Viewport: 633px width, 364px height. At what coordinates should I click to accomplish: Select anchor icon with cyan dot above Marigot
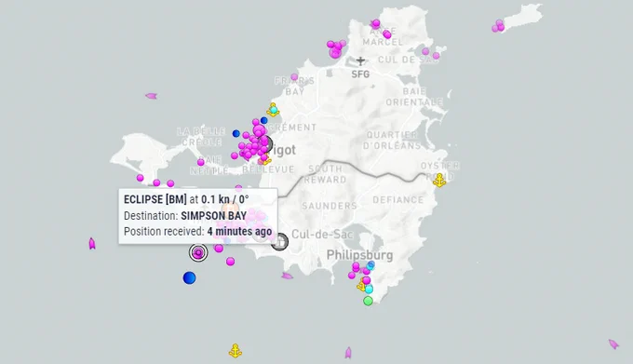tap(274, 110)
